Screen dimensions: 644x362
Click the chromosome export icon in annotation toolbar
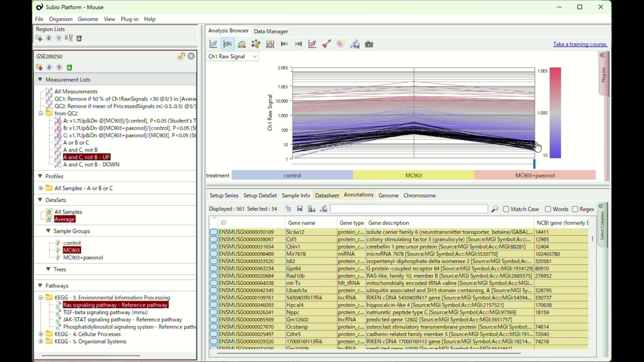tap(311, 209)
